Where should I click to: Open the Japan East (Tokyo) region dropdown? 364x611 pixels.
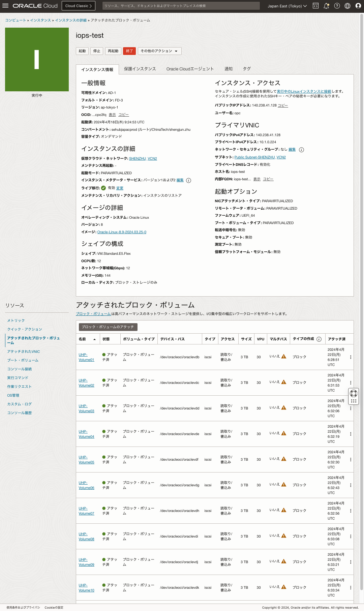point(287,6)
